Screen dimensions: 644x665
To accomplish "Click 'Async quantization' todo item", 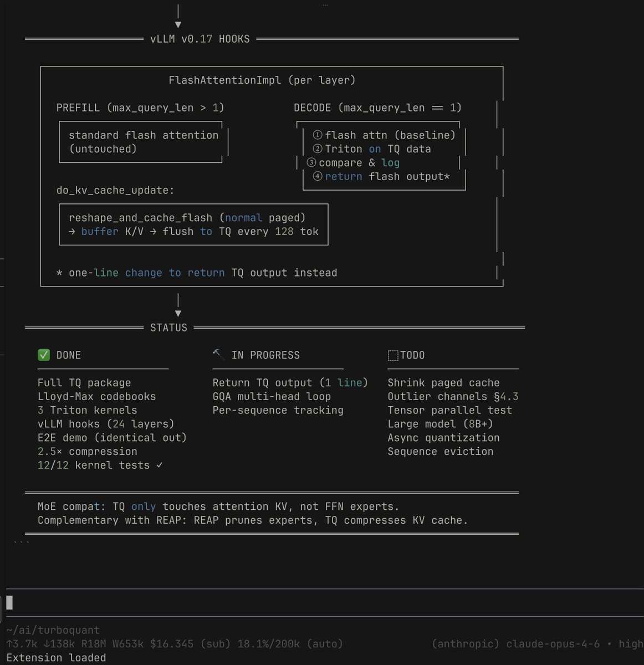I will click(443, 438).
